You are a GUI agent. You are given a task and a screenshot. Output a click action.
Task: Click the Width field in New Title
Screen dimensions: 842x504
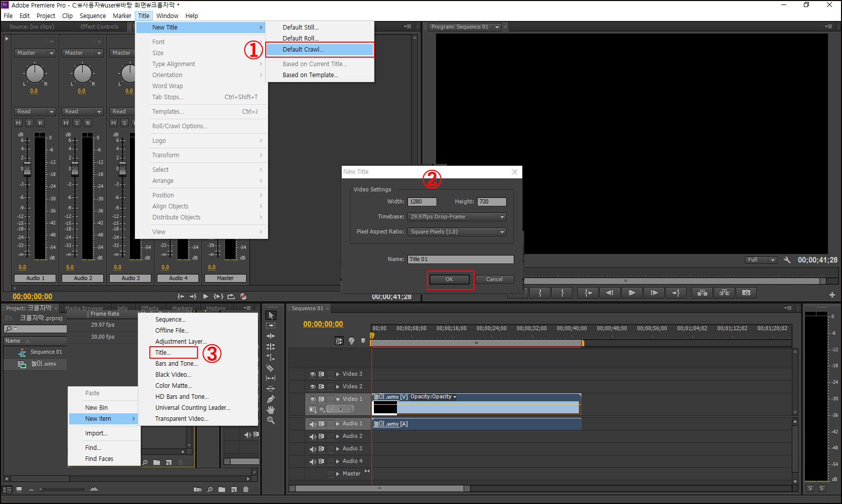pos(422,201)
